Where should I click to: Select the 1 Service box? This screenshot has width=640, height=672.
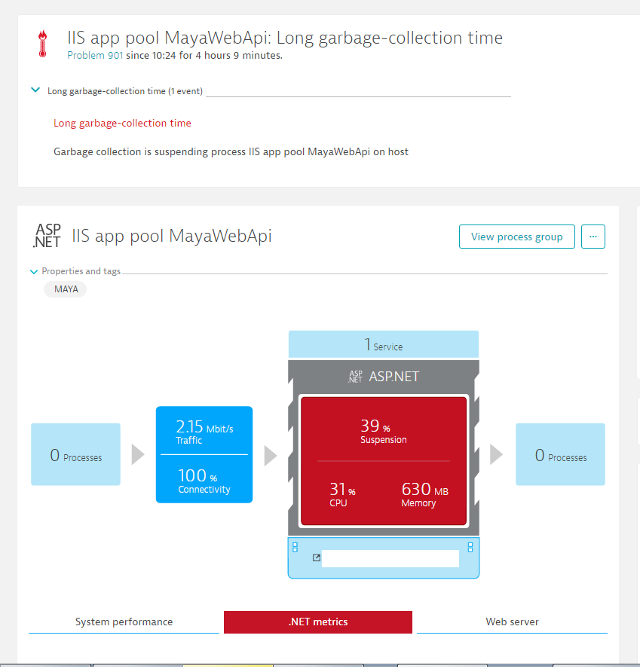pyautogui.click(x=383, y=345)
